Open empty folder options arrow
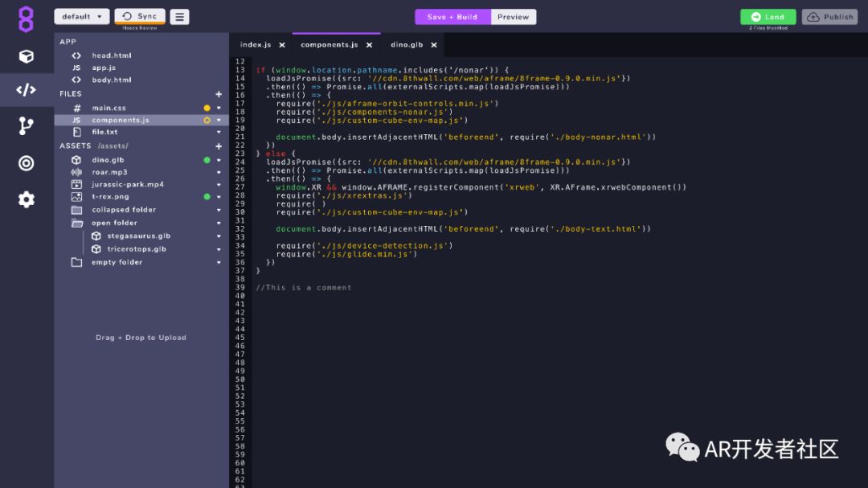 (219, 263)
